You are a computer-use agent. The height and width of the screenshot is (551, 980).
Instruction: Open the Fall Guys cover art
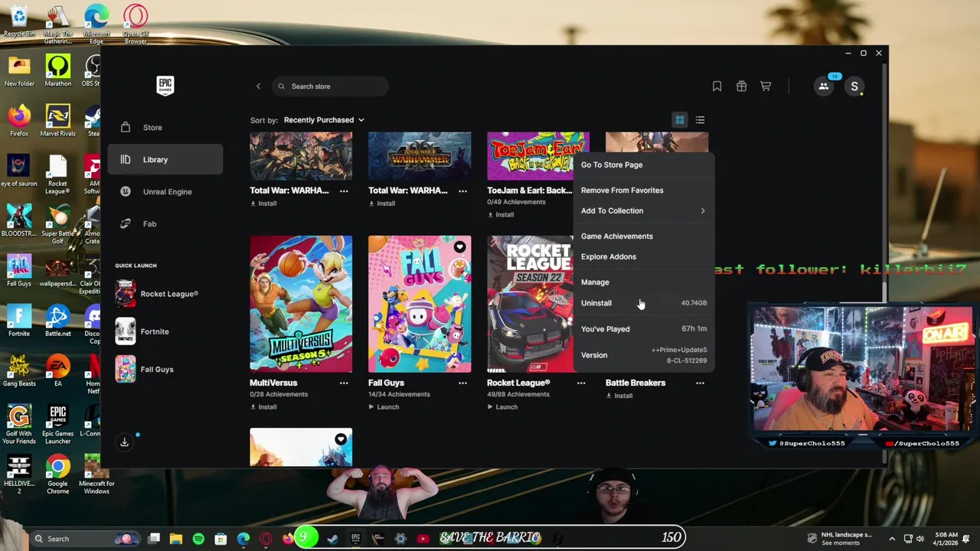pos(420,304)
